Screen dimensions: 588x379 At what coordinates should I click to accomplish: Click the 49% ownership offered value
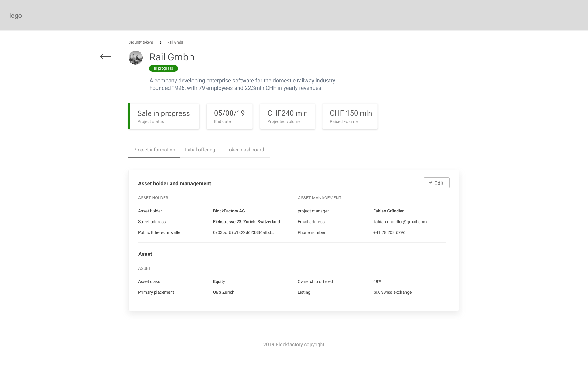click(x=377, y=281)
